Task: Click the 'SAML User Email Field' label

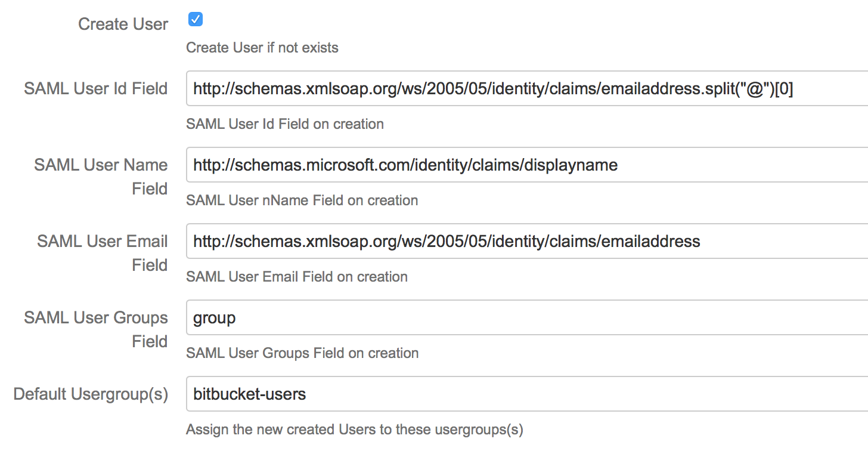Action: (x=103, y=253)
